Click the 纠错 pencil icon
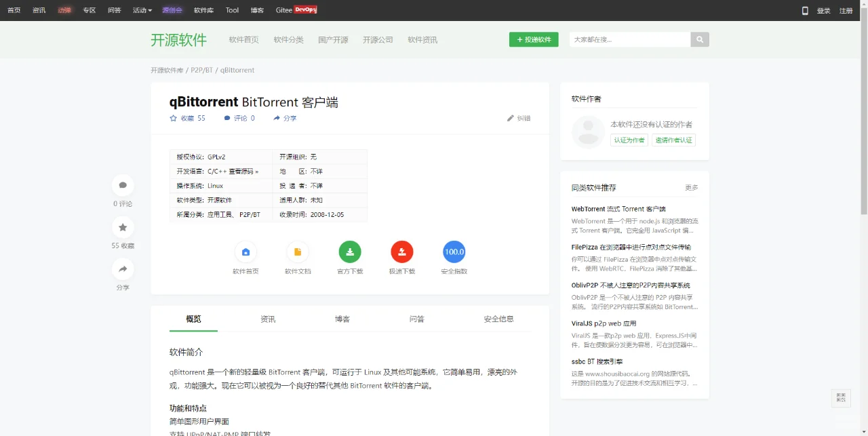 511,117
